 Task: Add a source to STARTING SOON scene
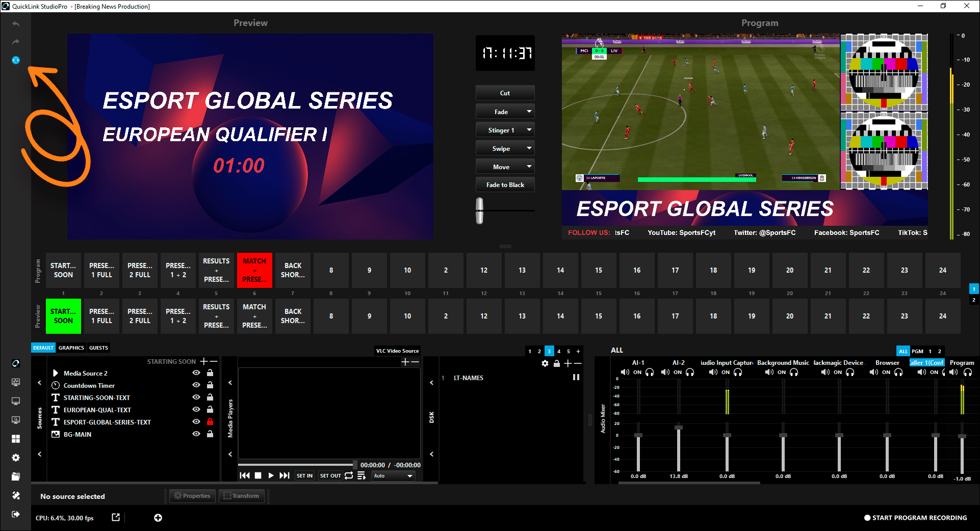pyautogui.click(x=204, y=361)
